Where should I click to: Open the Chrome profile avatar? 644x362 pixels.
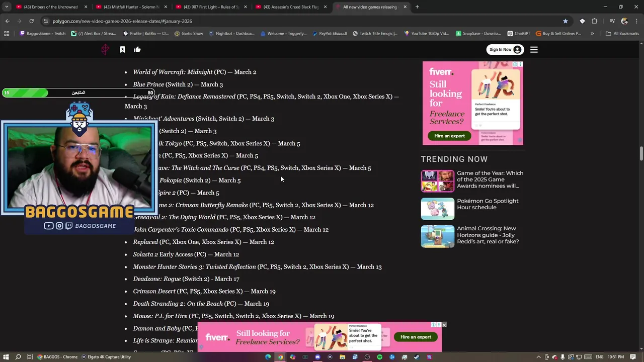click(x=624, y=21)
